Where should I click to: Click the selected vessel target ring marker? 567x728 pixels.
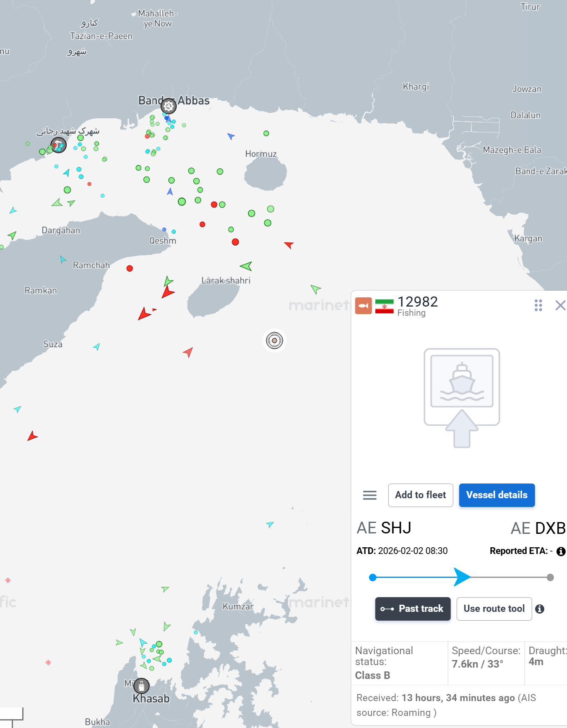pos(274,340)
